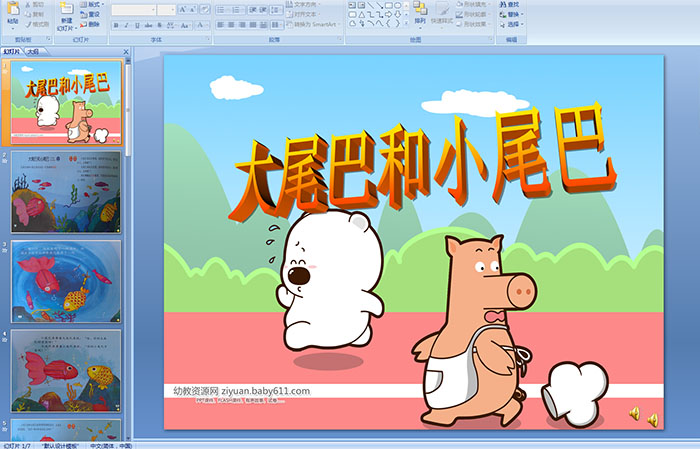The width and height of the screenshot is (700, 449).
Task: Align text left in paragraph group
Action: click(220, 25)
